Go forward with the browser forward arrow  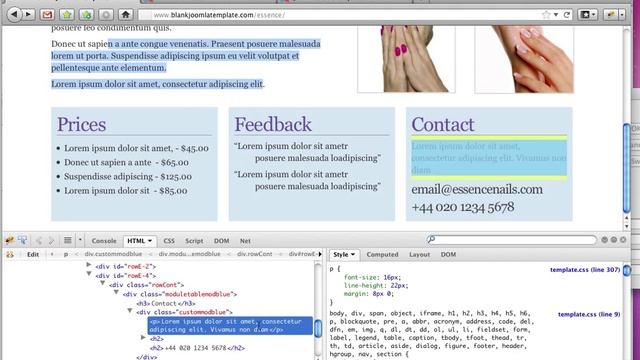point(28,15)
